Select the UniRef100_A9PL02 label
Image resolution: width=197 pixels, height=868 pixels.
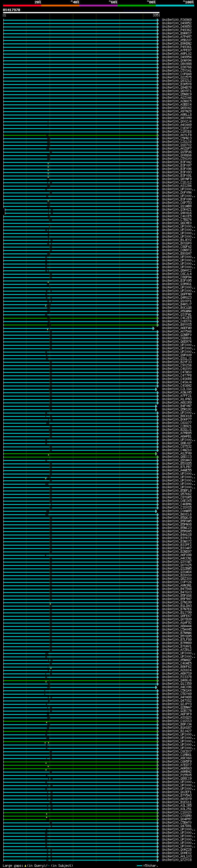click(x=177, y=54)
